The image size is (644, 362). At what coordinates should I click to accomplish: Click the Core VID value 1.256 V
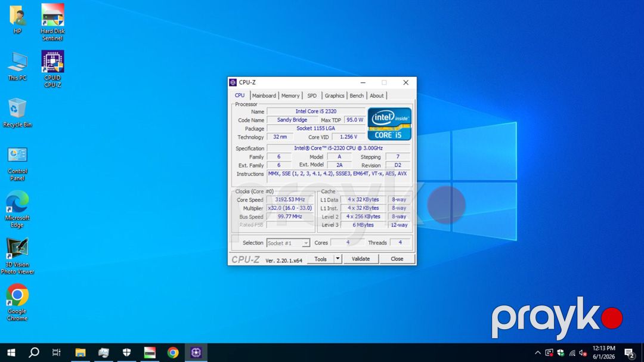point(348,137)
